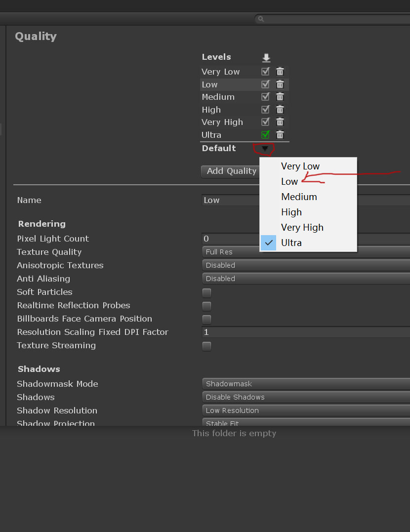
Task: Click the Add Quality Level button
Action: [231, 171]
